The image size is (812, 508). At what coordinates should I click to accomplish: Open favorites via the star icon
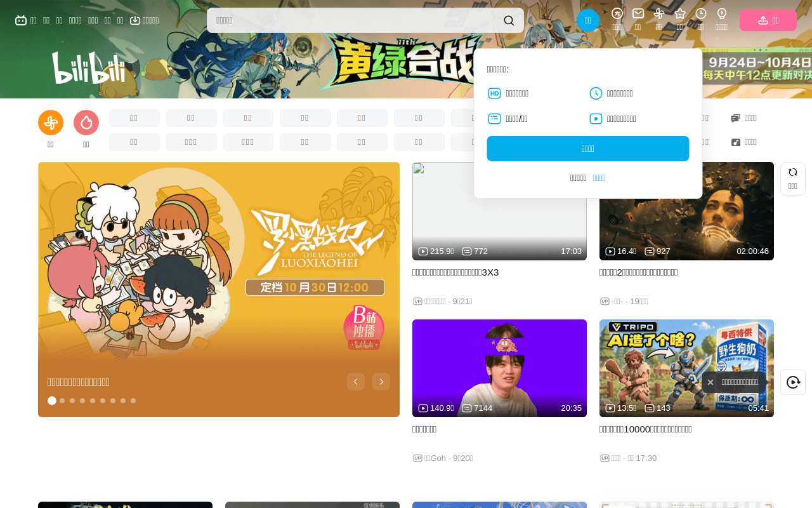(x=680, y=13)
